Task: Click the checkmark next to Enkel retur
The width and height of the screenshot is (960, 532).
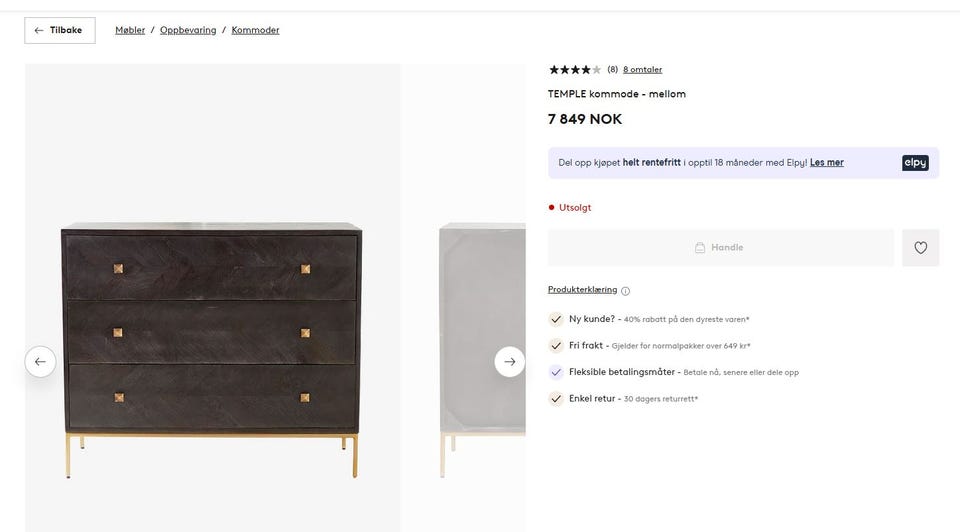Action: 556,398
